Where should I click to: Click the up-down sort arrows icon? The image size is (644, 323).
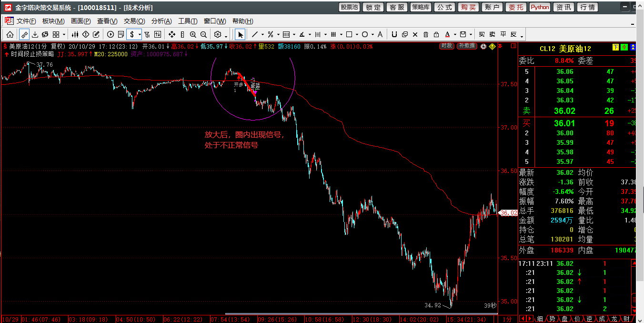point(158,34)
